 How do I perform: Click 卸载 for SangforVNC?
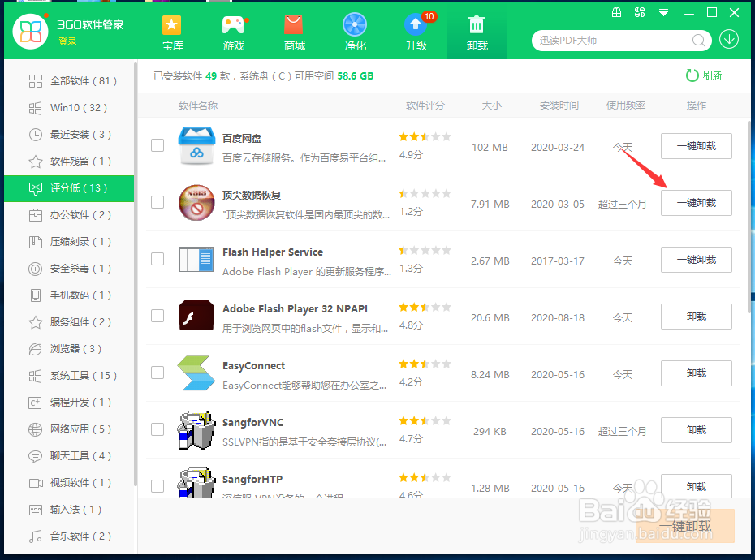click(697, 430)
